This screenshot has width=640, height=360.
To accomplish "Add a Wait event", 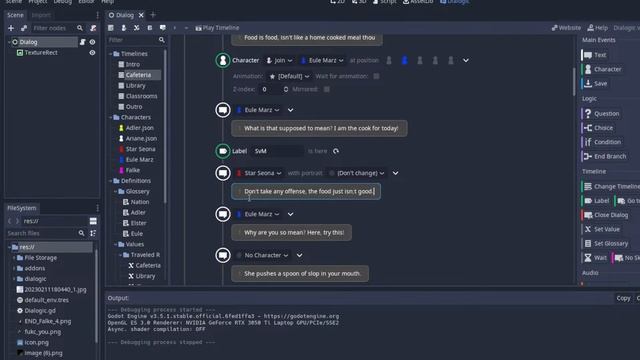I will pos(596,258).
